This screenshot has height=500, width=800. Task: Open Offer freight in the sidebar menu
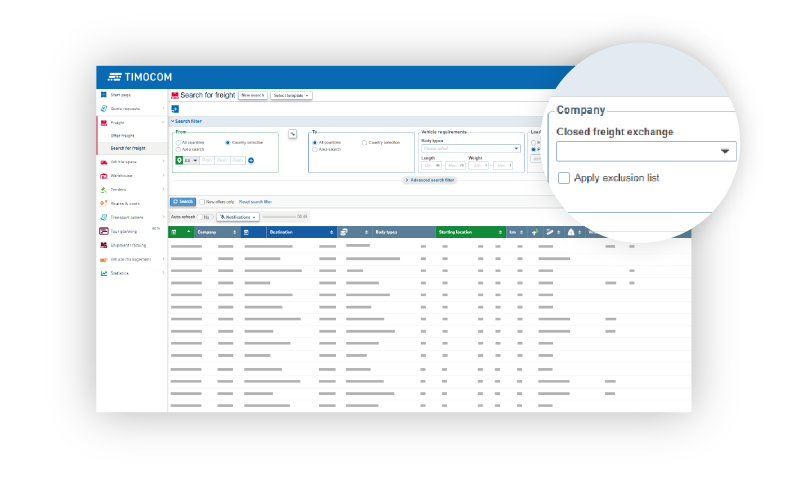pyautogui.click(x=122, y=135)
